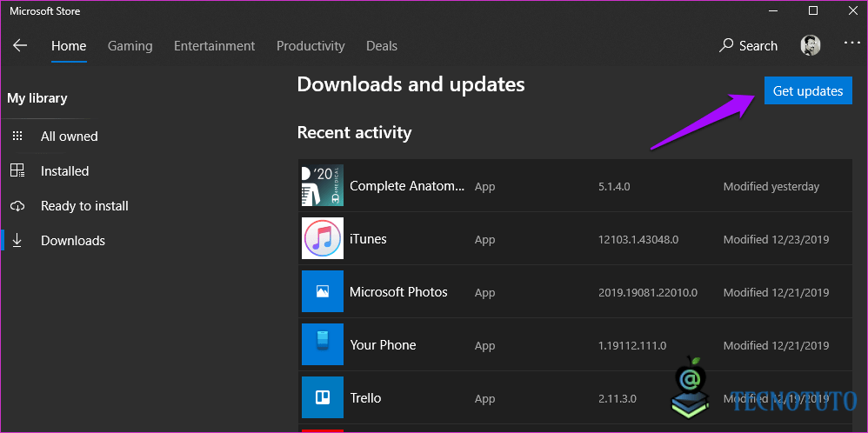Maximize the Microsoft Store window
Screen dimensions: 868x433
click(812, 10)
